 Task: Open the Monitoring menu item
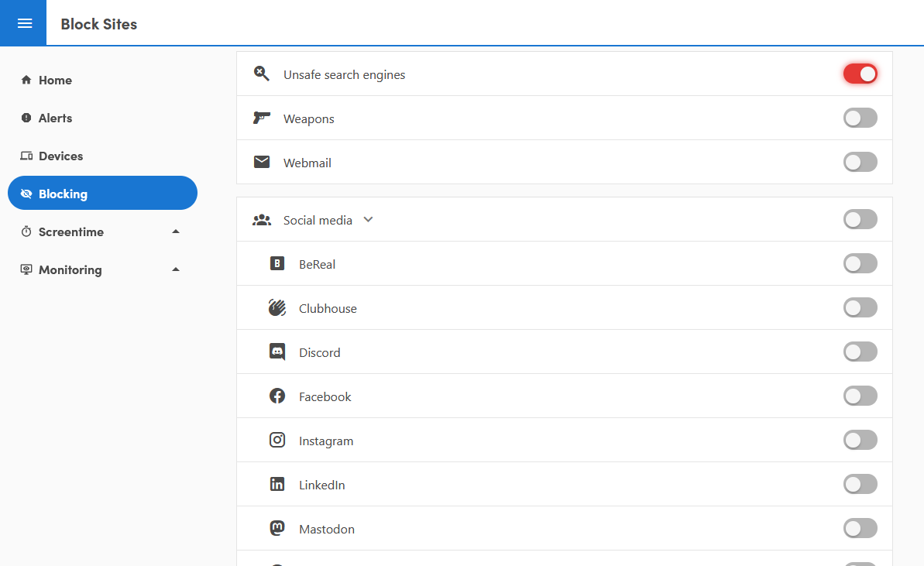click(x=102, y=269)
